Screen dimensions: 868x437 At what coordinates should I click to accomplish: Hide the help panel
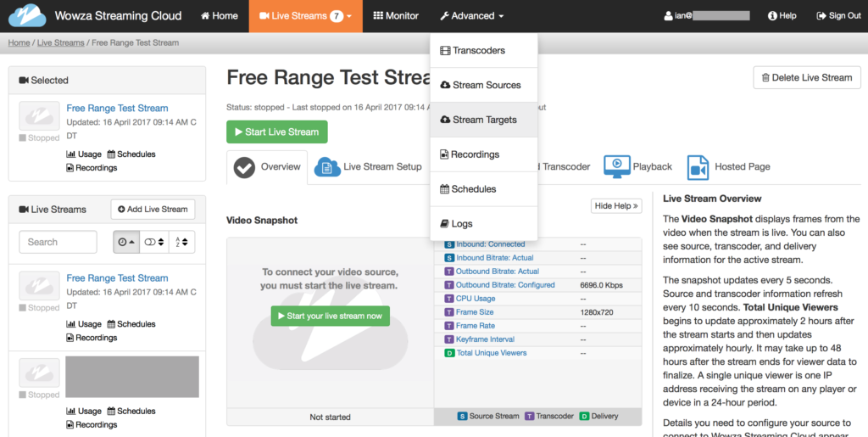click(x=616, y=206)
